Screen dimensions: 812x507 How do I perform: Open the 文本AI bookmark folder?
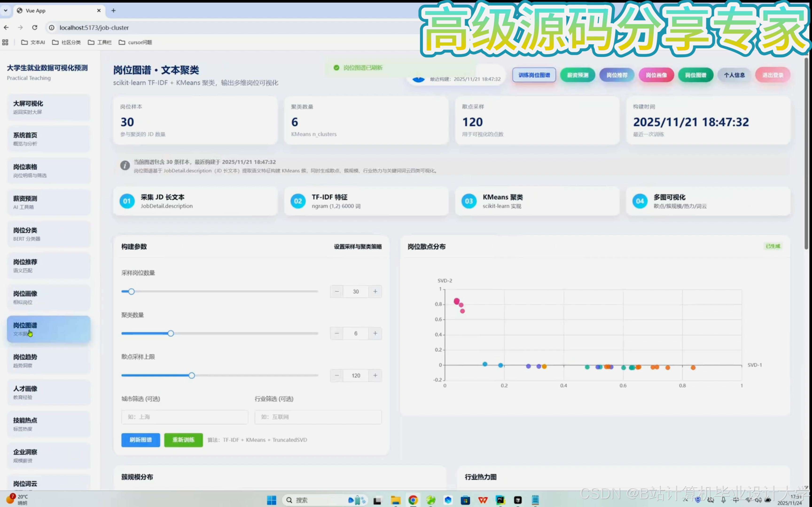33,42
